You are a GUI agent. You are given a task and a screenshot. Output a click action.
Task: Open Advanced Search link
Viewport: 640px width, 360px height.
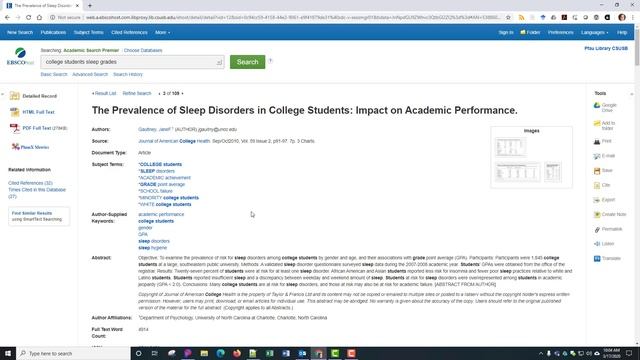[x=90, y=74]
